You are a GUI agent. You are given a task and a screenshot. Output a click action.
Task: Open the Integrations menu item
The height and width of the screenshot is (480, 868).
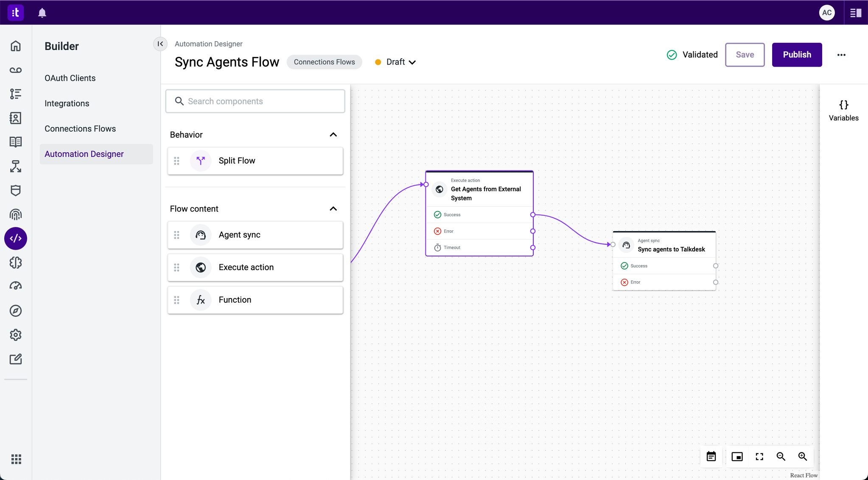coord(67,103)
